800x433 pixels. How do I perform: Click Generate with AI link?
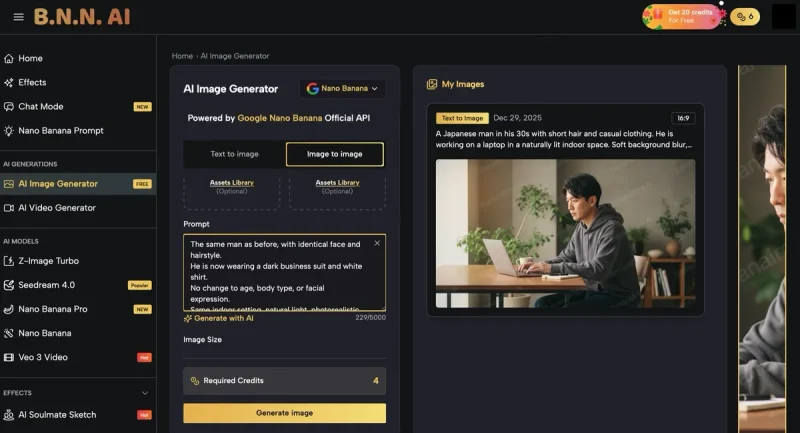coord(223,318)
